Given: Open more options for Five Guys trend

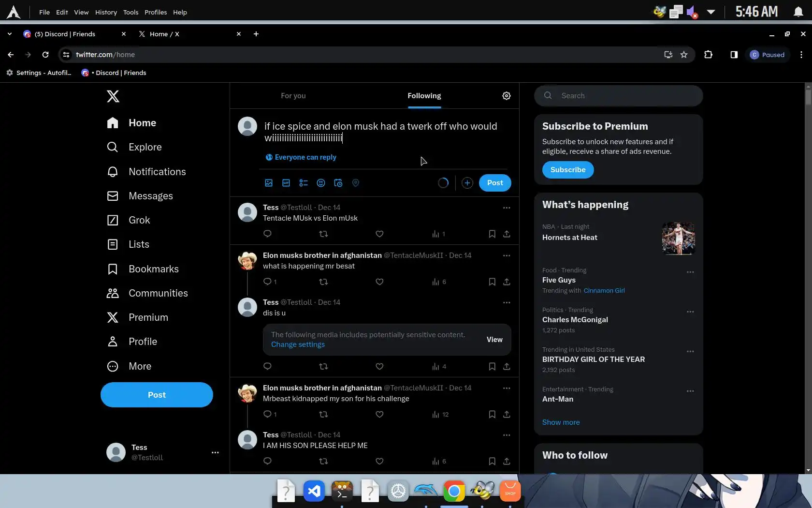Looking at the screenshot, I should (x=690, y=272).
